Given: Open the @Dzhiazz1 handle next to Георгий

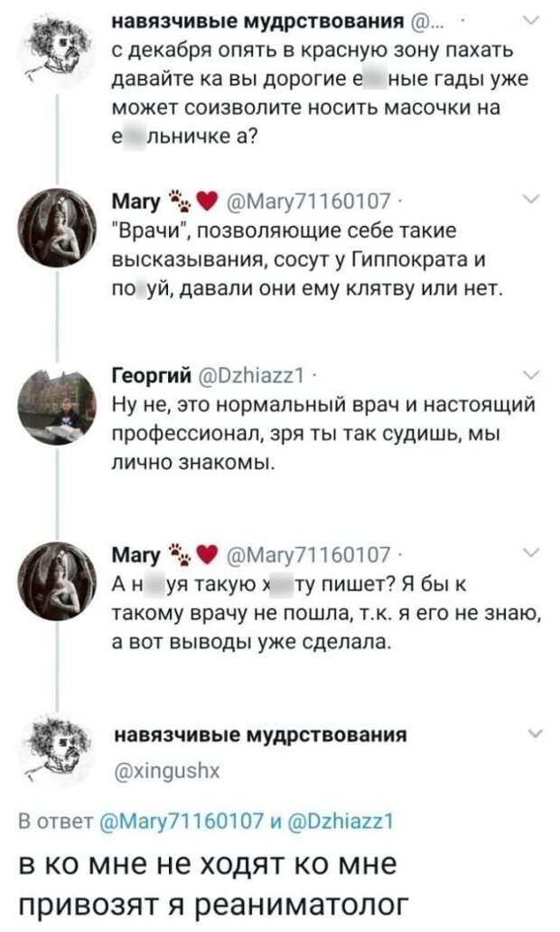Looking at the screenshot, I should [250, 375].
